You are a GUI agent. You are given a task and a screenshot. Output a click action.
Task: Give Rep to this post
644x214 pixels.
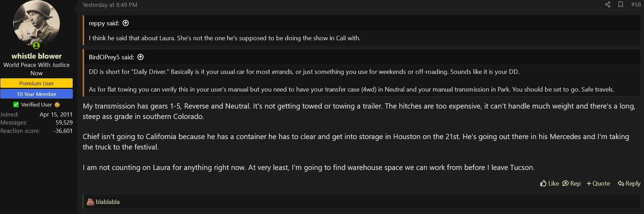pos(572,183)
